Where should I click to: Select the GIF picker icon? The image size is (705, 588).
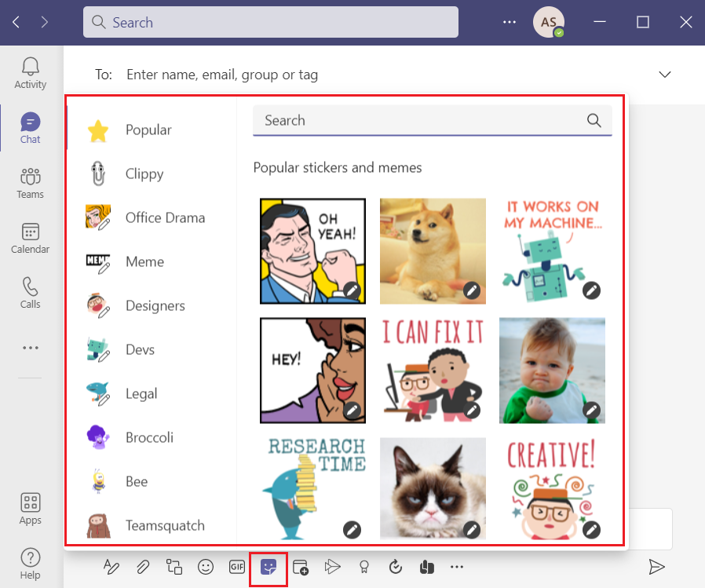pos(236,567)
